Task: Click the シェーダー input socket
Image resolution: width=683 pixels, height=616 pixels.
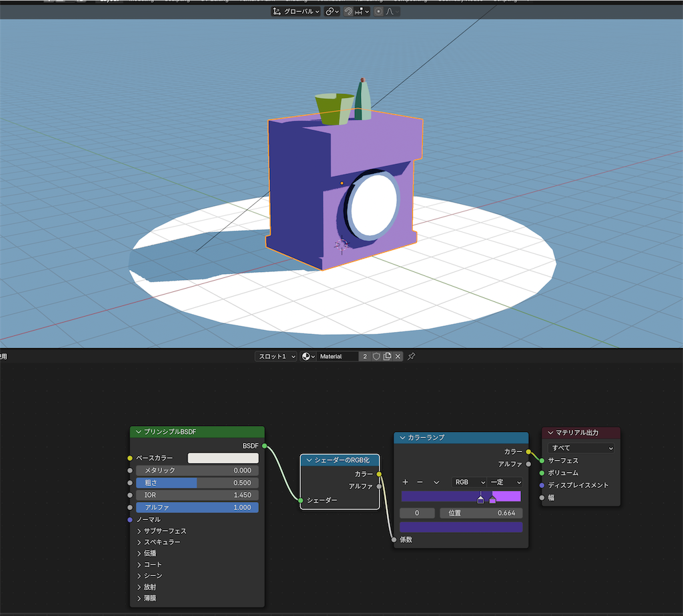Action: coord(301,501)
